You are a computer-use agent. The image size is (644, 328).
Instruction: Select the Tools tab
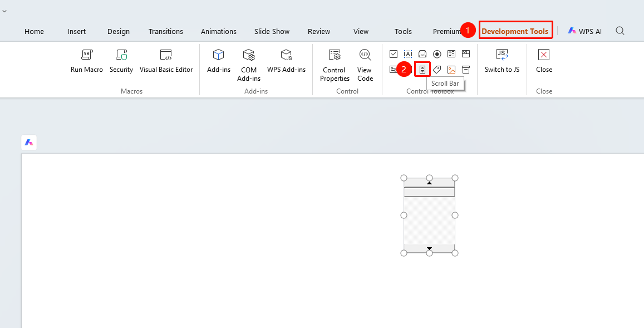click(x=404, y=32)
